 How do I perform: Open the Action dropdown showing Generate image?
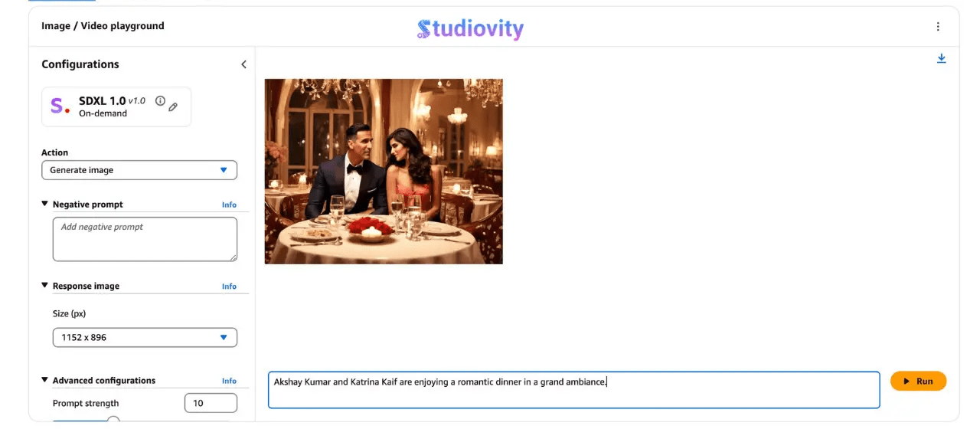coord(139,170)
